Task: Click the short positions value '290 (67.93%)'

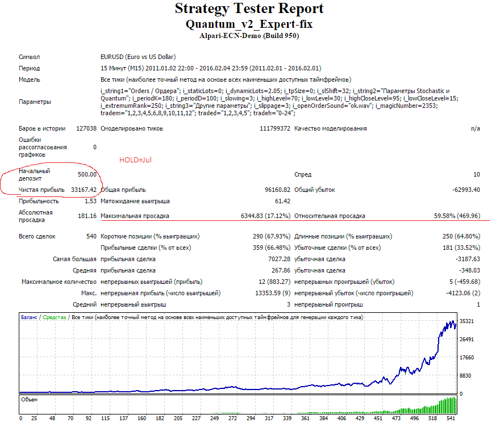Action: coord(272,236)
